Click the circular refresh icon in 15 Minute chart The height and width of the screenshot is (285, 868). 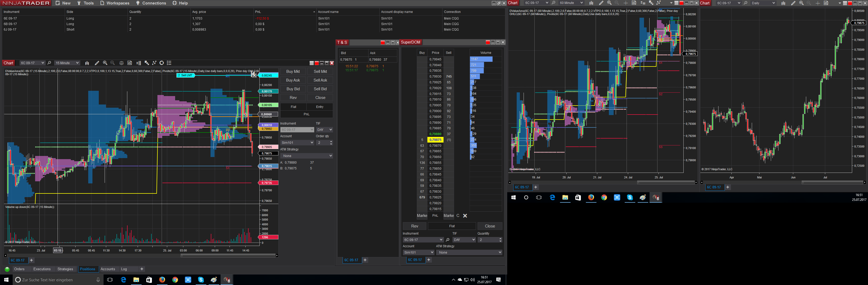coord(162,63)
